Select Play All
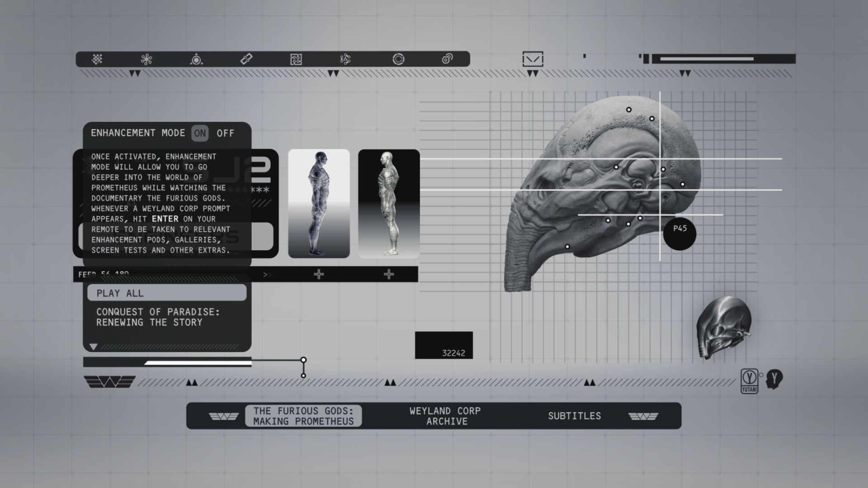 tap(167, 293)
